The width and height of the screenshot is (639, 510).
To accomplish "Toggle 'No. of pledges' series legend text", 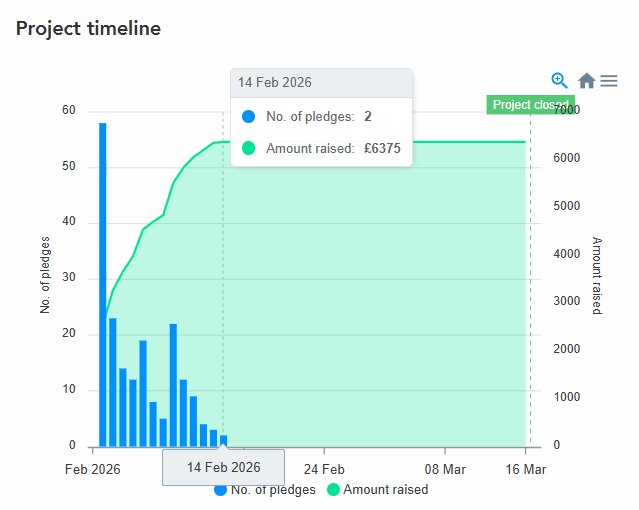I will coord(272,490).
